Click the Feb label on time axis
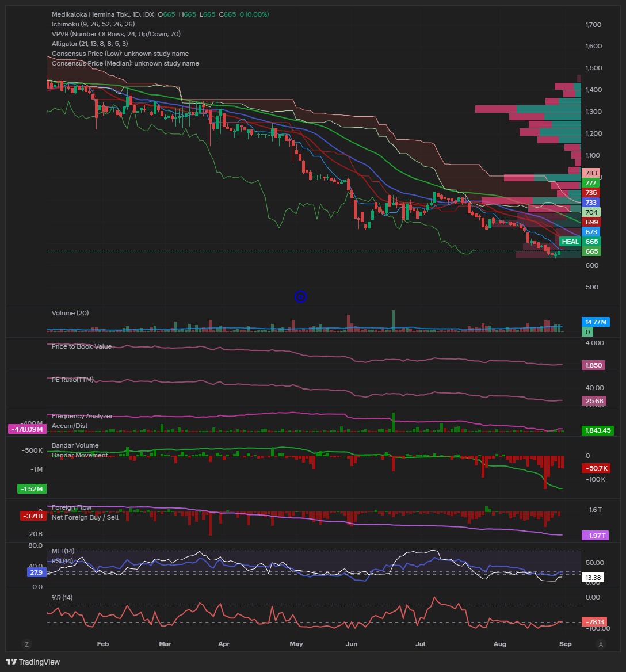The height and width of the screenshot is (672, 626). (103, 644)
